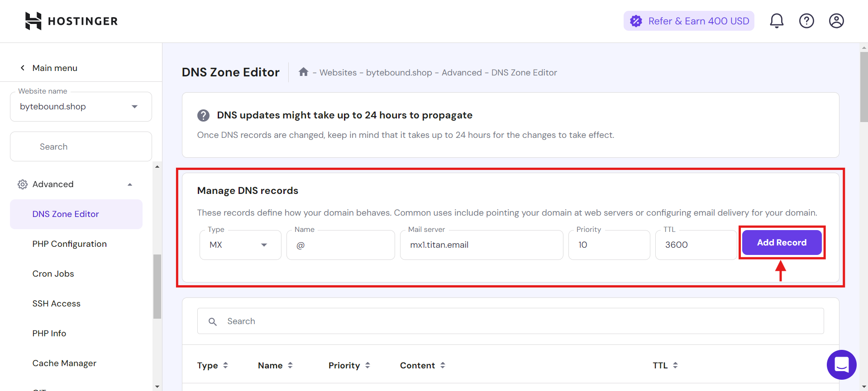The height and width of the screenshot is (391, 868).
Task: Open PHP Info
Action: pos(49,333)
